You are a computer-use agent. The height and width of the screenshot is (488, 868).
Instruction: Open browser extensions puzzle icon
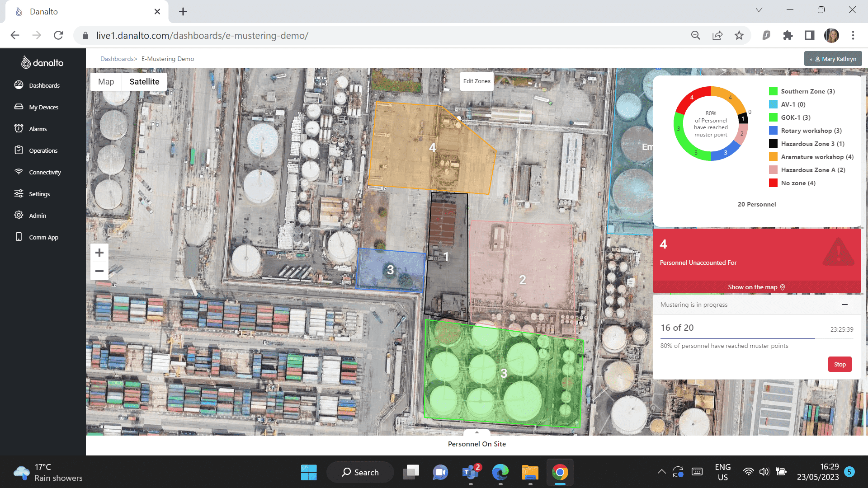[x=788, y=35]
